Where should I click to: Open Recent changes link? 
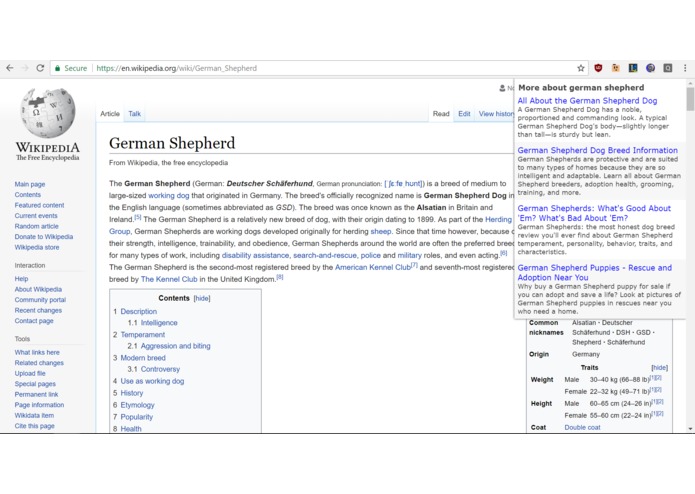pos(38,311)
